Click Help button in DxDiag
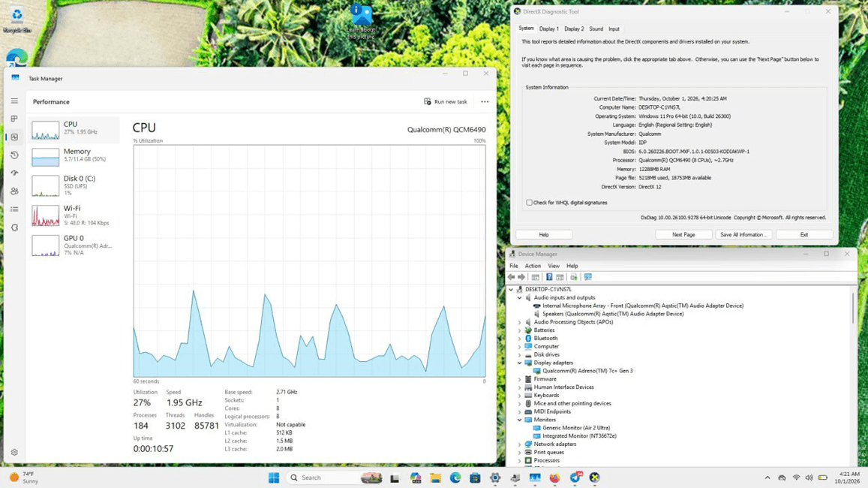Screen dimensions: 868x488 click(544, 235)
